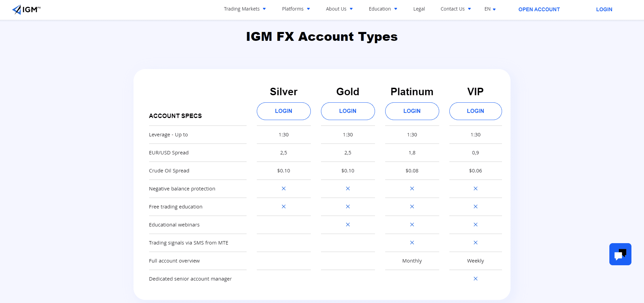Viewport: 644px width, 303px height.
Task: Click LOGIN under Platinum account
Action: [x=412, y=111]
